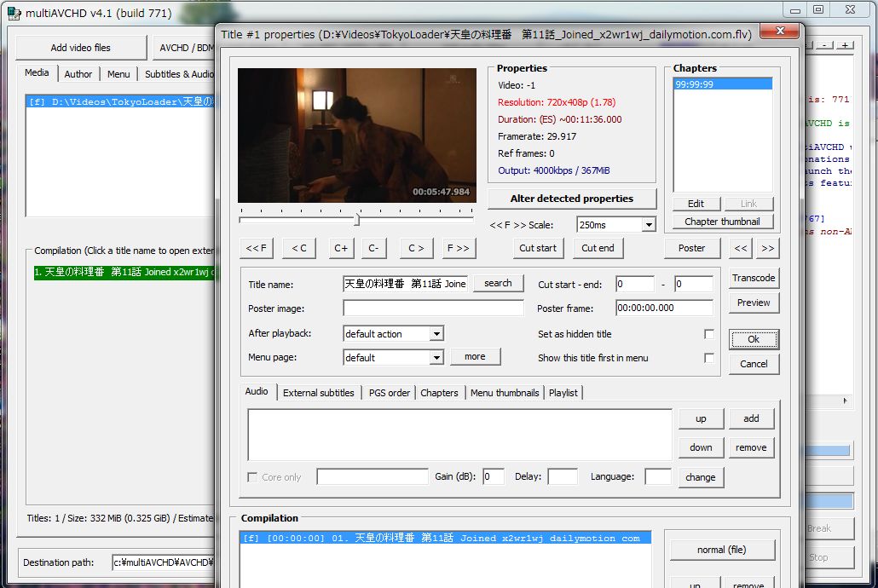This screenshot has height=588, width=878.
Task: Click the Title name input field
Action: (x=406, y=285)
